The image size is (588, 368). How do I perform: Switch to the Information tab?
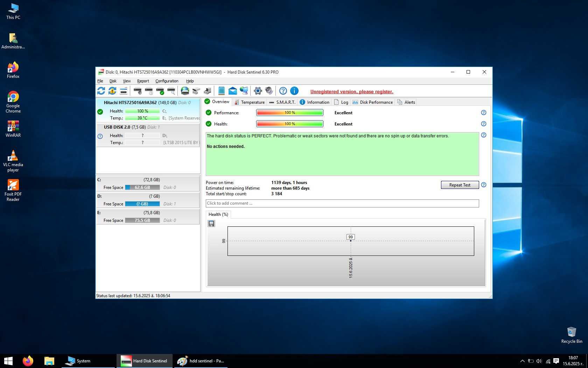click(x=315, y=102)
